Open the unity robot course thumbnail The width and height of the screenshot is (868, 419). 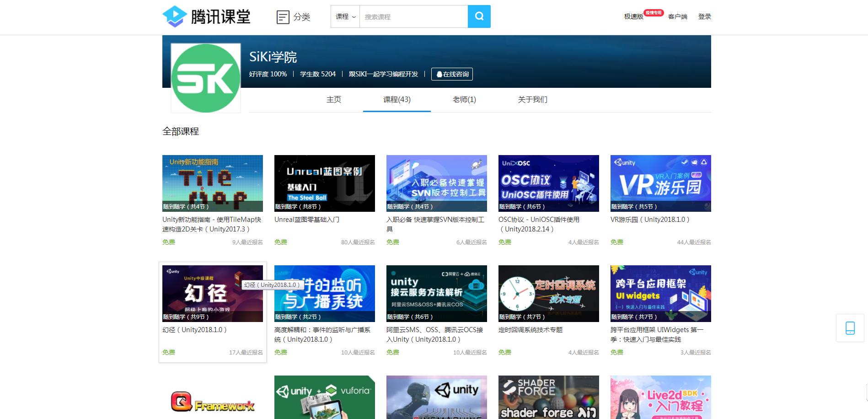click(437, 397)
